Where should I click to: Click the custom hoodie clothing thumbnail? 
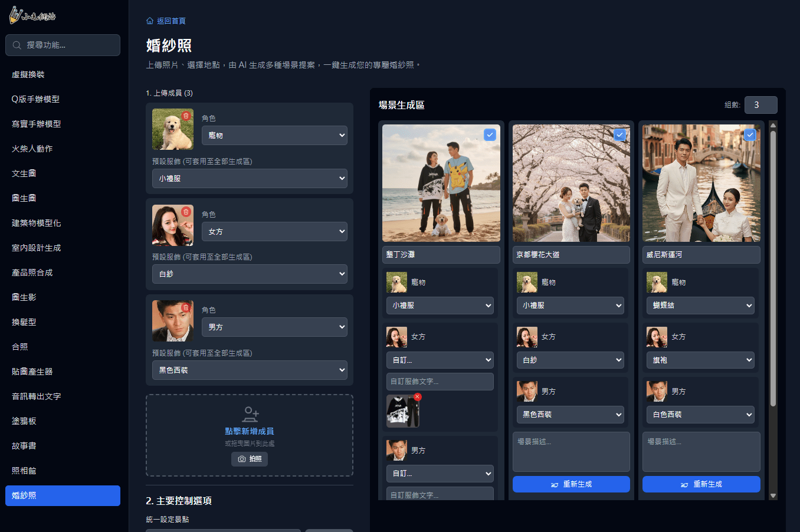(403, 411)
